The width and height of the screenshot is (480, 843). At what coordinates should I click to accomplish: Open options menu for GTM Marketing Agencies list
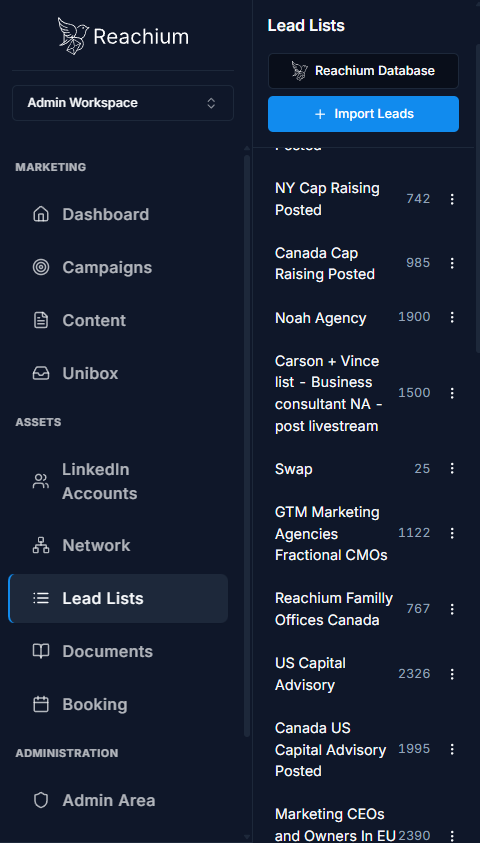452,533
